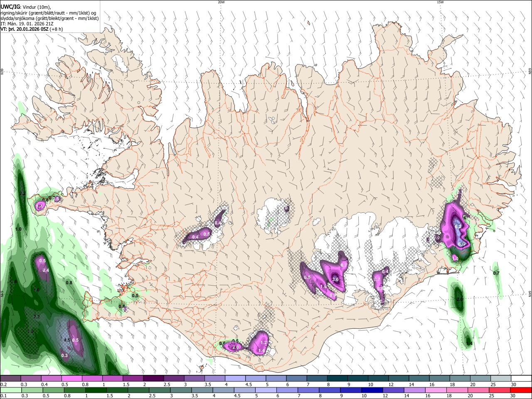This screenshot has height=399, width=532.
Task: Pick the light pink 16 rain legend swatch
Action: 435,390
